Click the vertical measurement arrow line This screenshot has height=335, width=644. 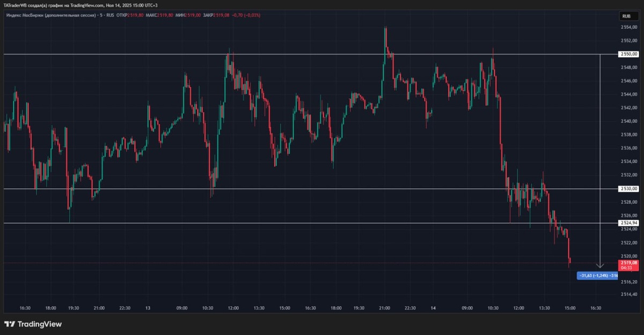point(600,161)
